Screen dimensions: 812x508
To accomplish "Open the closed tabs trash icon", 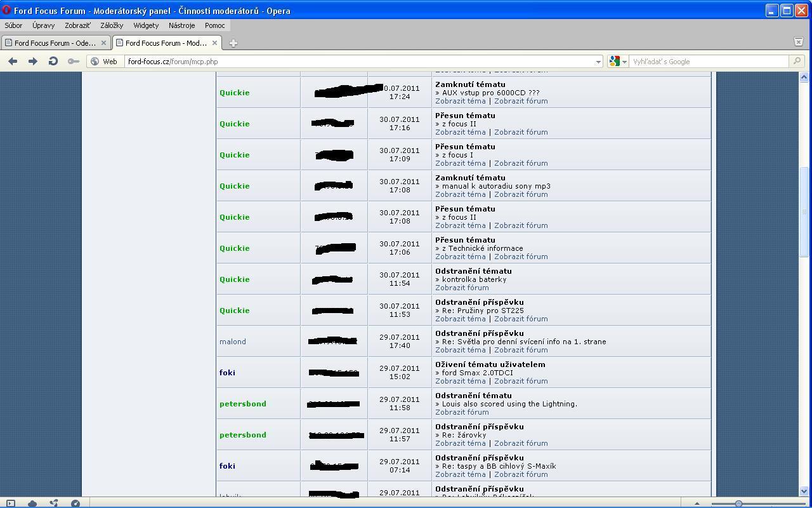I will (799, 42).
